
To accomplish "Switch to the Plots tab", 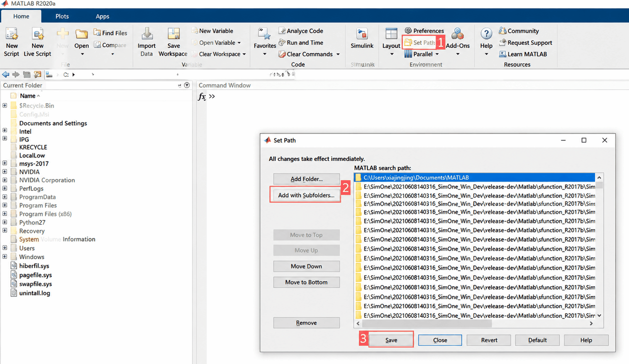I will [62, 17].
